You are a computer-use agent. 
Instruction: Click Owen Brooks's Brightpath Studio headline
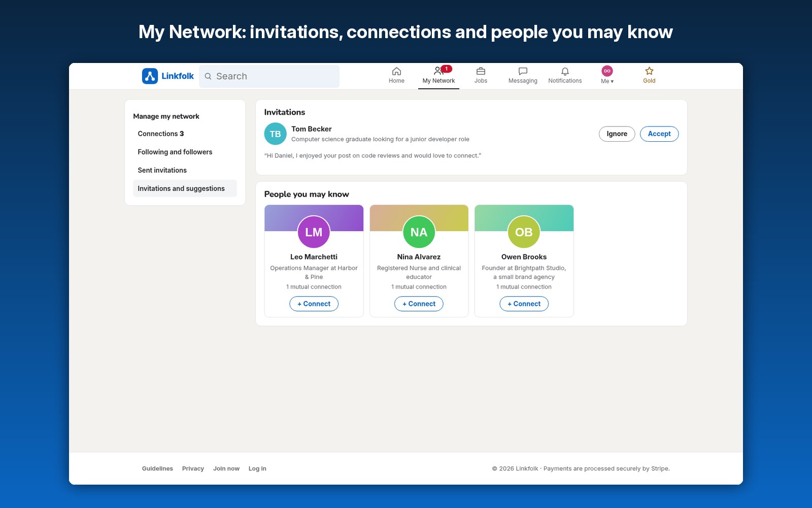point(524,272)
